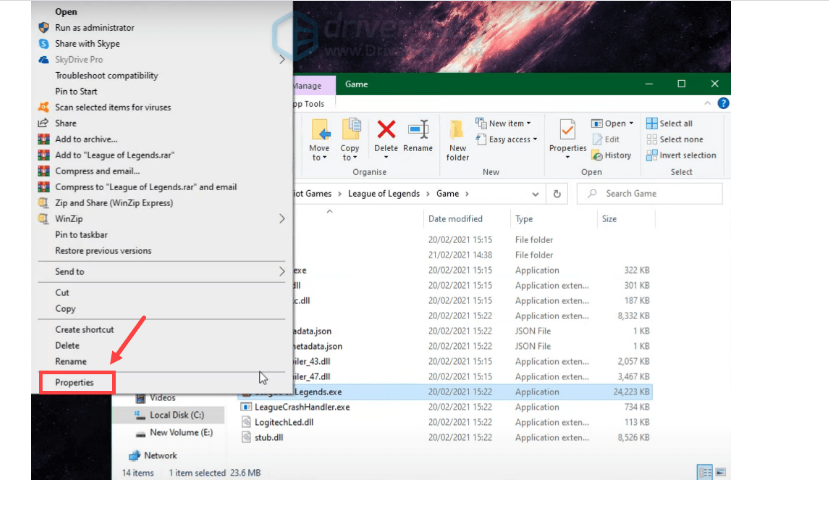Screen dimensions: 829x510
Task: Click the blue Help icon
Action: [723, 103]
